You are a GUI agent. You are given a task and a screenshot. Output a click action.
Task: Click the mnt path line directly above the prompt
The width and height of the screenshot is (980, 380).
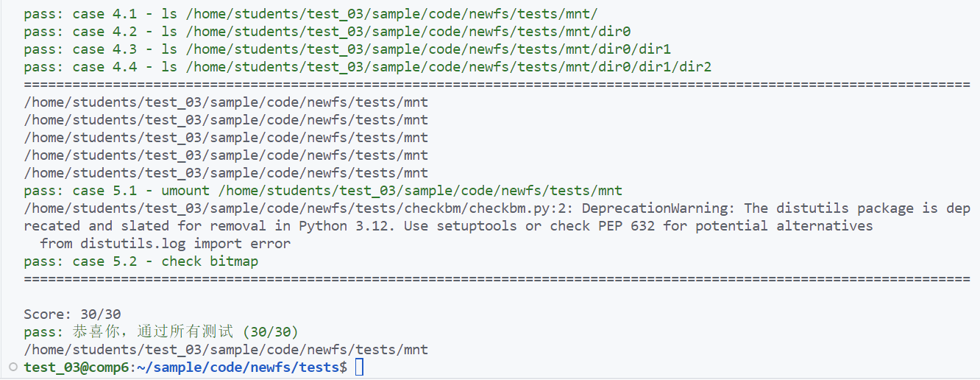(x=225, y=349)
